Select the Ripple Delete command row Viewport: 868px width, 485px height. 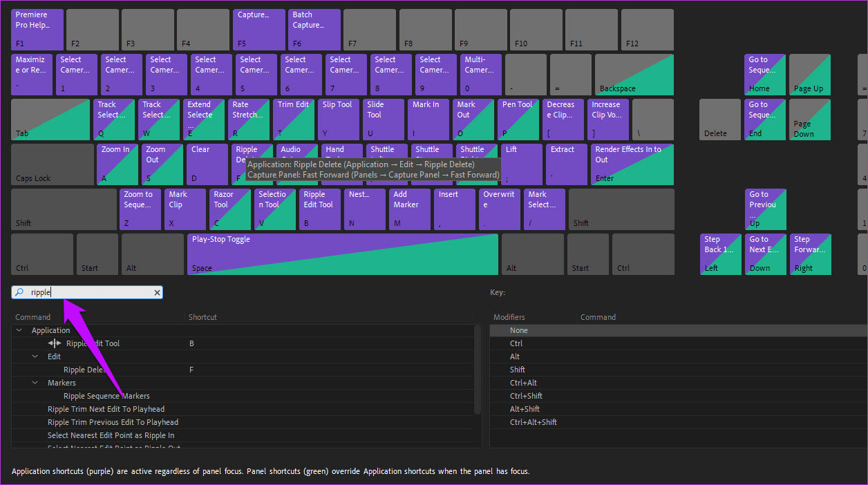[x=243, y=370]
